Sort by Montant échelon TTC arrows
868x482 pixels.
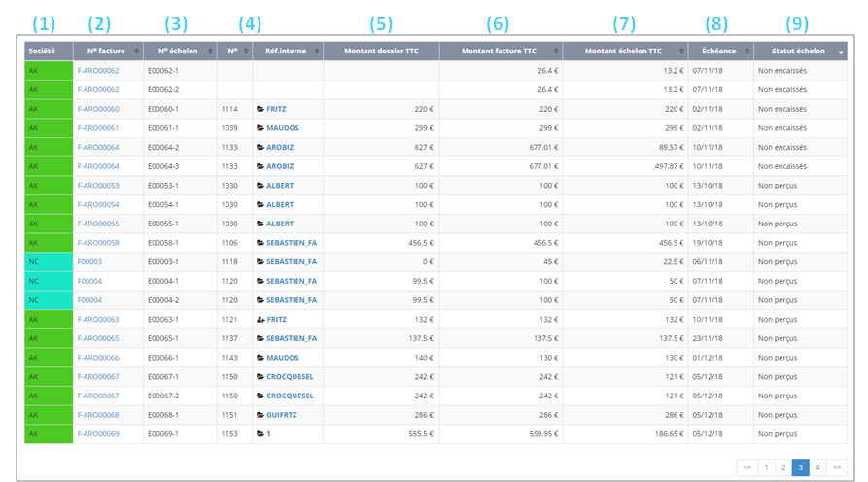[x=681, y=51]
